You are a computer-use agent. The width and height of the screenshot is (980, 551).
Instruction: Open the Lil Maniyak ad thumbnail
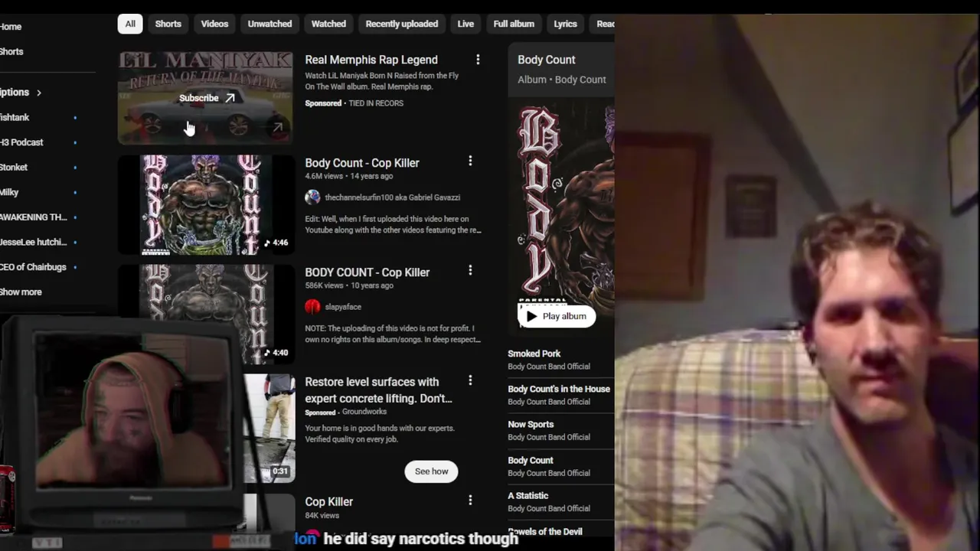coord(205,98)
